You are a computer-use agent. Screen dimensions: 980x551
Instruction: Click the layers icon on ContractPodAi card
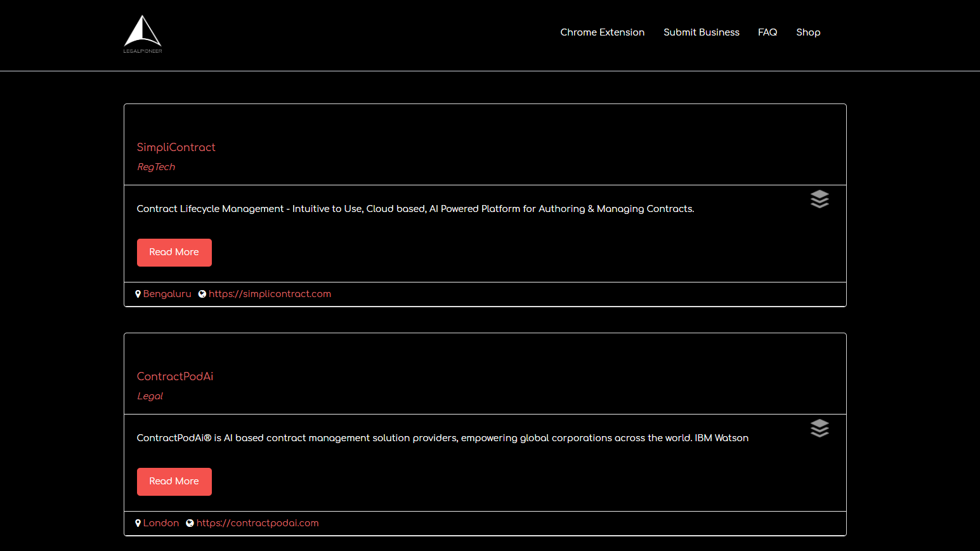point(820,428)
